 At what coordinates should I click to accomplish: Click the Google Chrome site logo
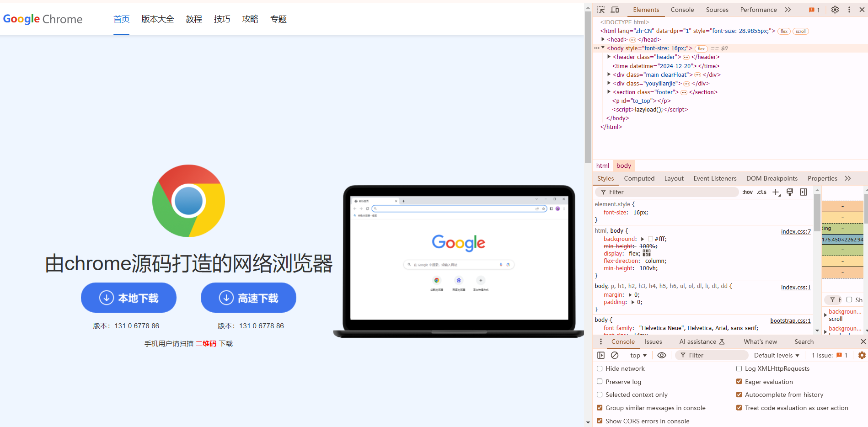coord(43,19)
